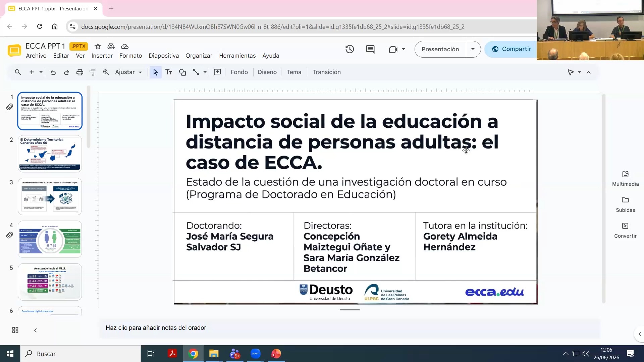Hide the menus with collapse chevron
The image size is (644, 362).
click(x=589, y=72)
